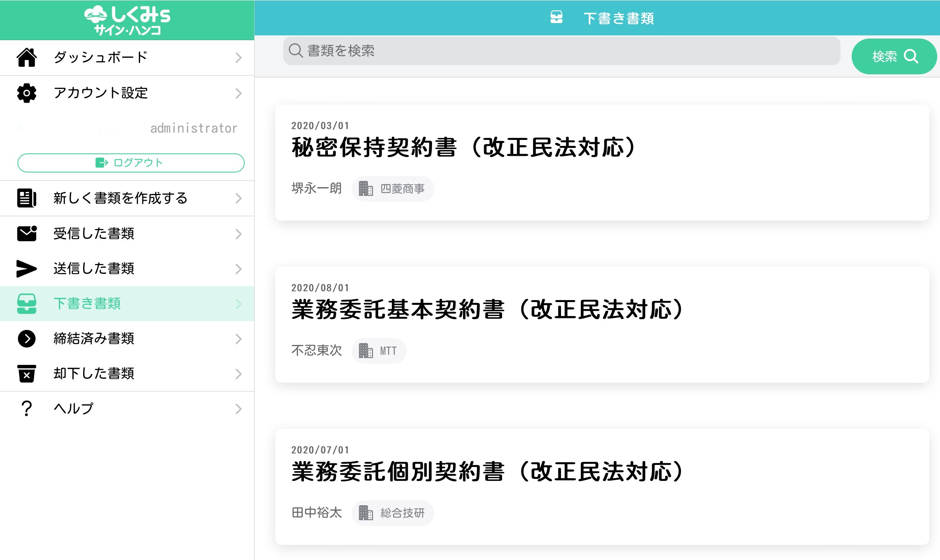Click the magnifier icon inside search field
The width and height of the screenshot is (940, 560).
point(296,50)
